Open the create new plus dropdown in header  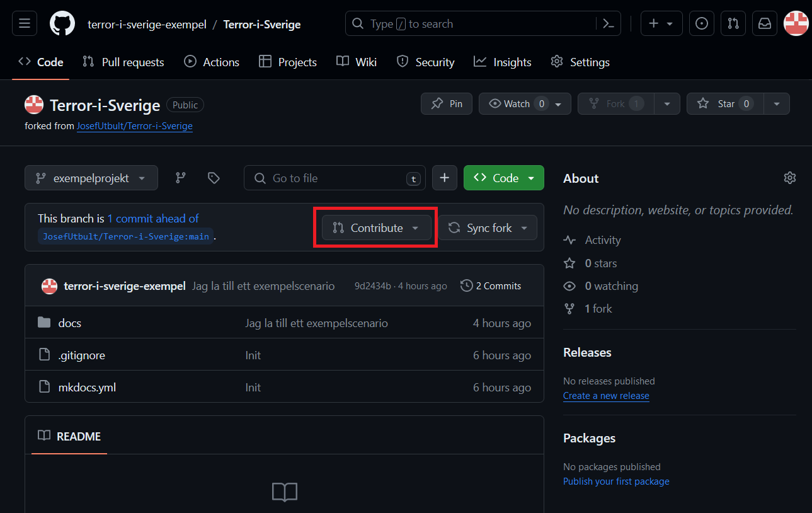click(x=661, y=24)
